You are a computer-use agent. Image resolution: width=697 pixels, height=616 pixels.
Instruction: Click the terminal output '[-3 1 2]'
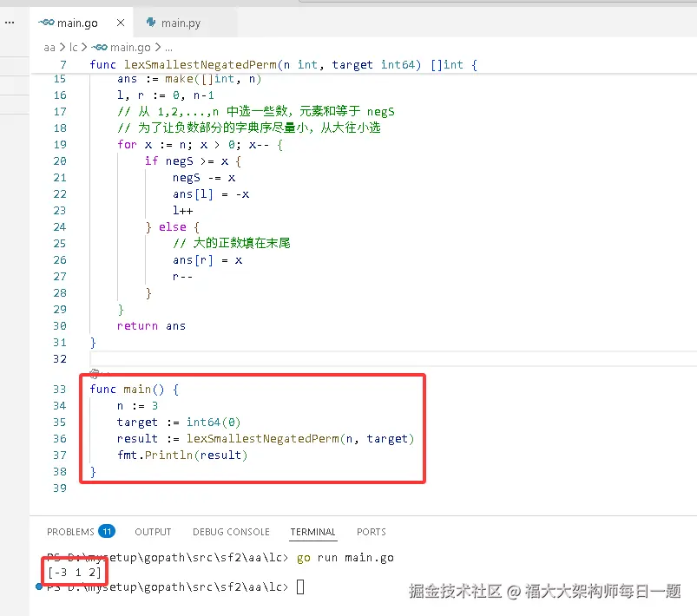click(75, 573)
